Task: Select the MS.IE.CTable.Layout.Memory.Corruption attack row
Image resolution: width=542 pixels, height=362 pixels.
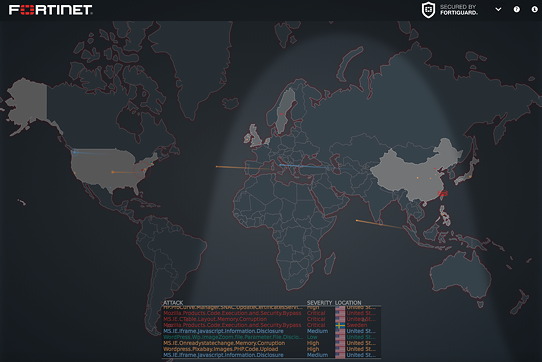Action: pos(271,319)
